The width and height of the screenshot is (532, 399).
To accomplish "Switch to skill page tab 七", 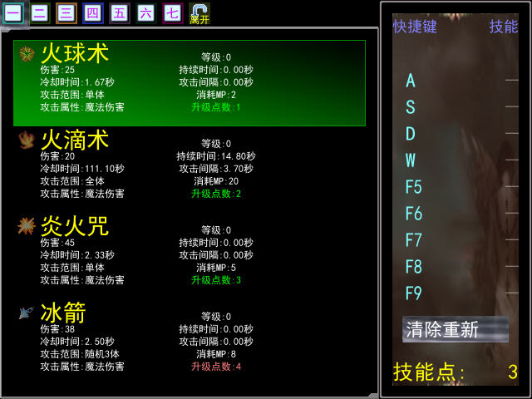I will tap(172, 13).
